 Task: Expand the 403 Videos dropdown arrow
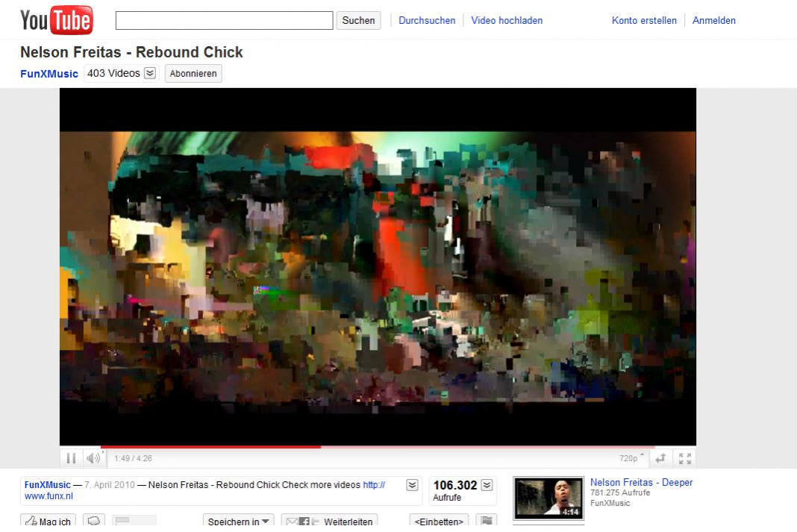150,73
